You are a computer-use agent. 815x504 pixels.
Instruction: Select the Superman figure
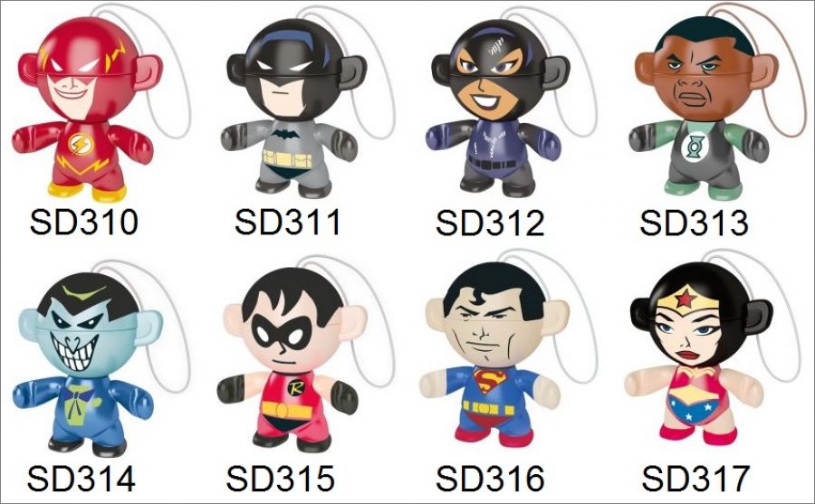(491, 355)
